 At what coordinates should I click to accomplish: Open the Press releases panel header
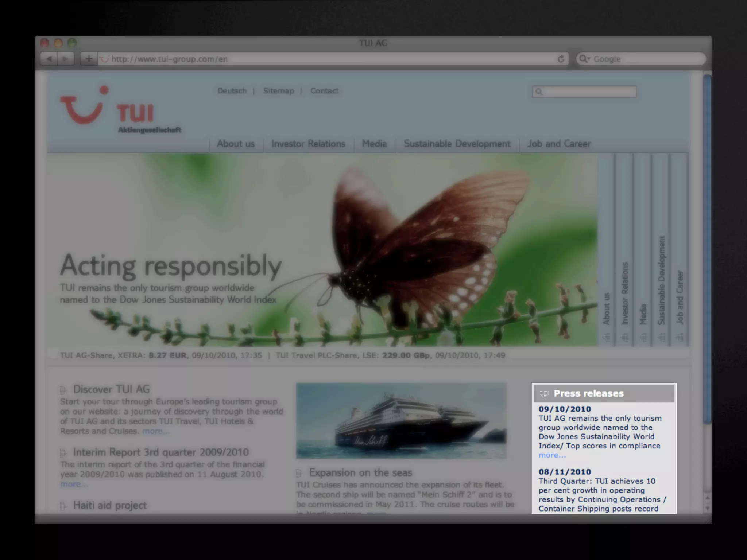pos(604,394)
